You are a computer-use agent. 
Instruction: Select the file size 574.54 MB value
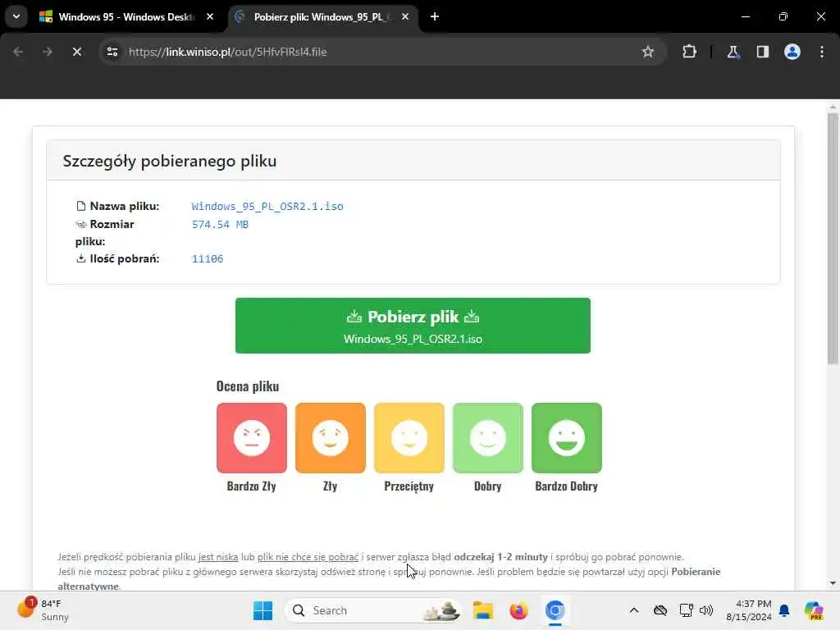point(220,225)
